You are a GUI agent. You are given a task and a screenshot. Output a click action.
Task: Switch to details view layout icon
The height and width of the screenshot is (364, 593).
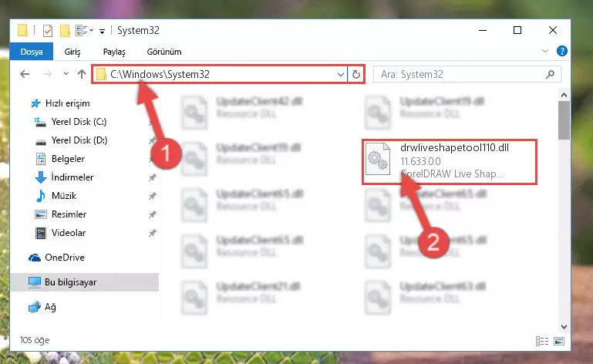click(542, 341)
